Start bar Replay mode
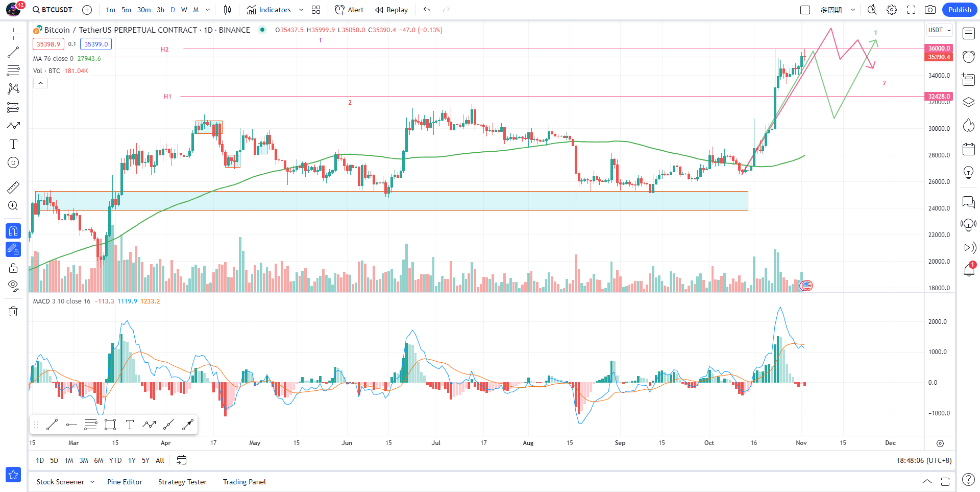Viewport: 980px width, 492px height. click(x=391, y=10)
